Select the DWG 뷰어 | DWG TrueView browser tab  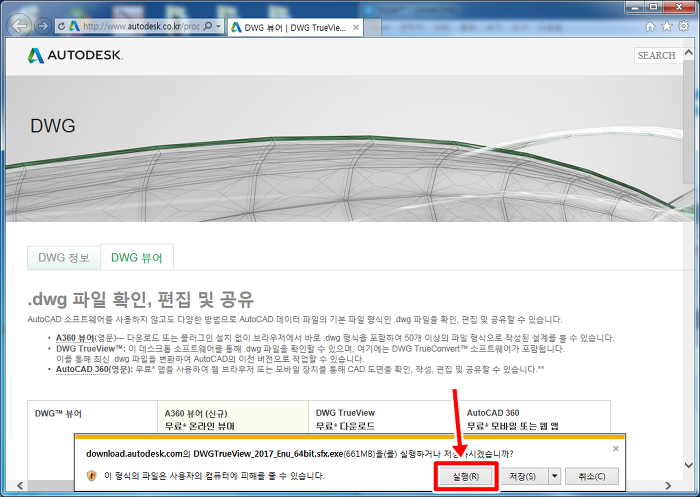[x=295, y=28]
